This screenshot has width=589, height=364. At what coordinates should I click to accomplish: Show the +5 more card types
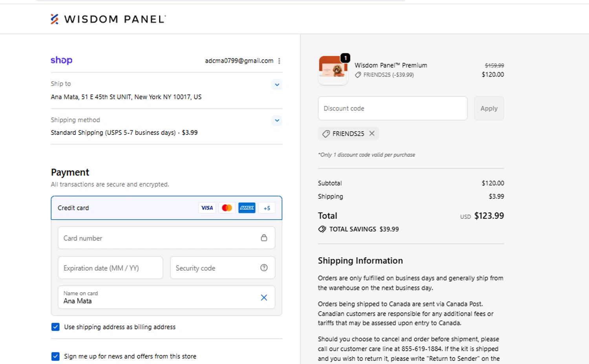click(267, 208)
